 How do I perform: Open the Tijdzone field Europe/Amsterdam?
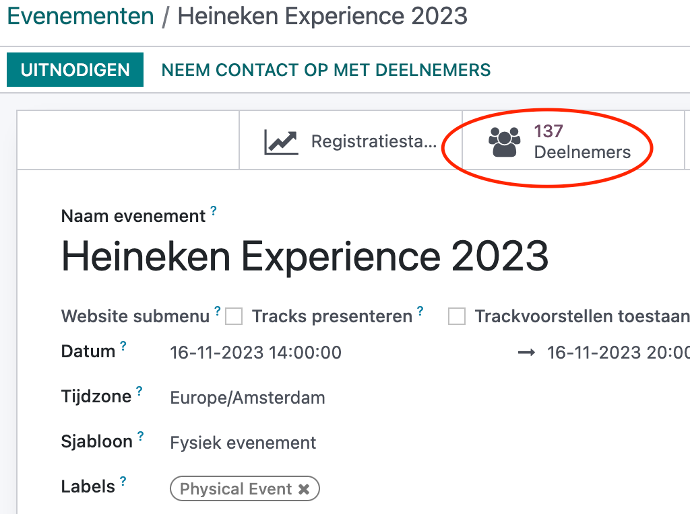click(x=247, y=398)
